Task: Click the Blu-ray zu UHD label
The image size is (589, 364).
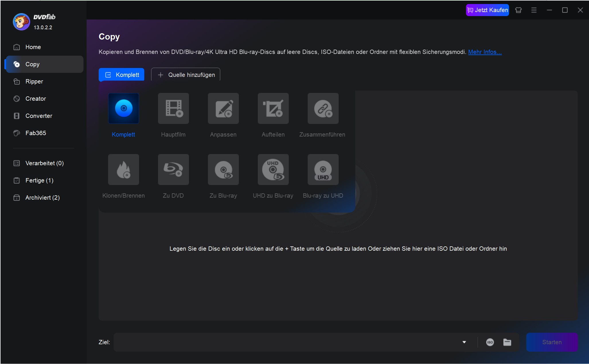Action: 323,196
